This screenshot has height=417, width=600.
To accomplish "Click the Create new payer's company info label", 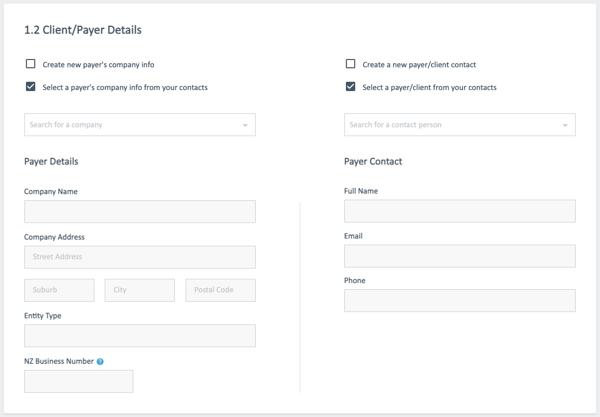I will pyautogui.click(x=98, y=65).
